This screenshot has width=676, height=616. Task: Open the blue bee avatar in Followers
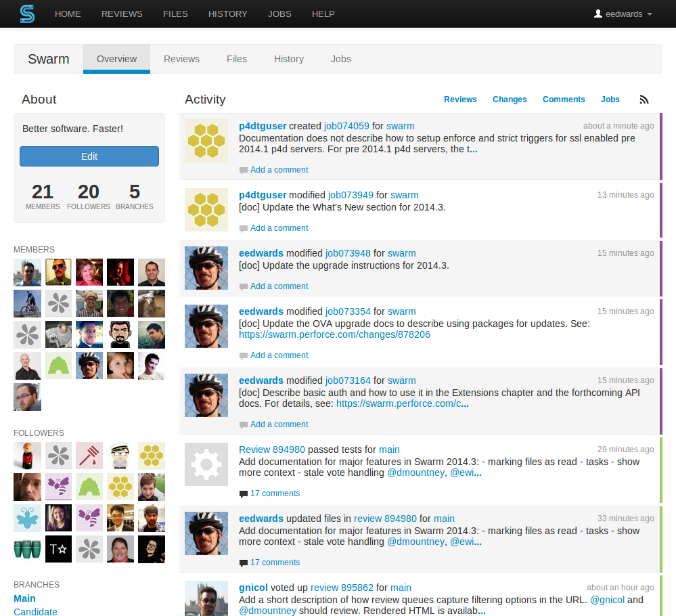27,518
